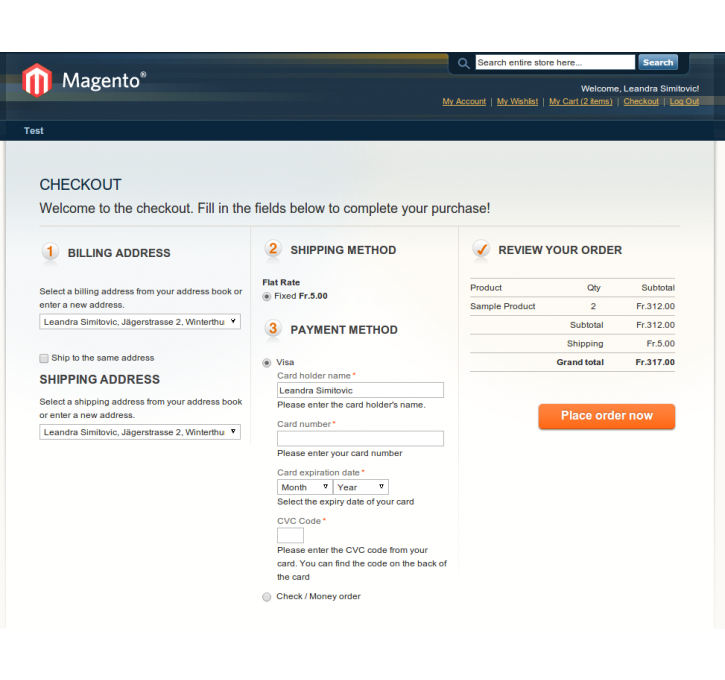Image resolution: width=725 pixels, height=680 pixels.
Task: Open the shipping address dropdown
Action: click(140, 432)
